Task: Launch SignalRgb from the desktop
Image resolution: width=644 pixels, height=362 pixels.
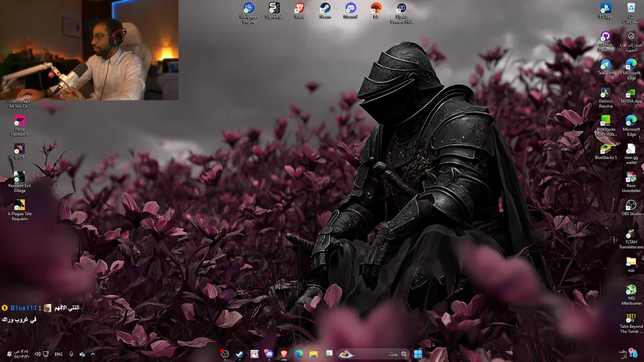Action: coord(274,11)
